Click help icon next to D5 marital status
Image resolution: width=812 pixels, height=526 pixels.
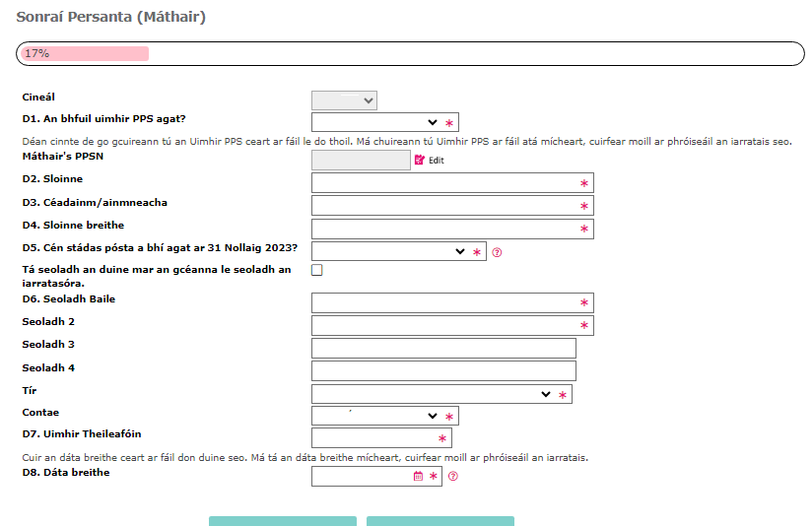click(x=497, y=252)
